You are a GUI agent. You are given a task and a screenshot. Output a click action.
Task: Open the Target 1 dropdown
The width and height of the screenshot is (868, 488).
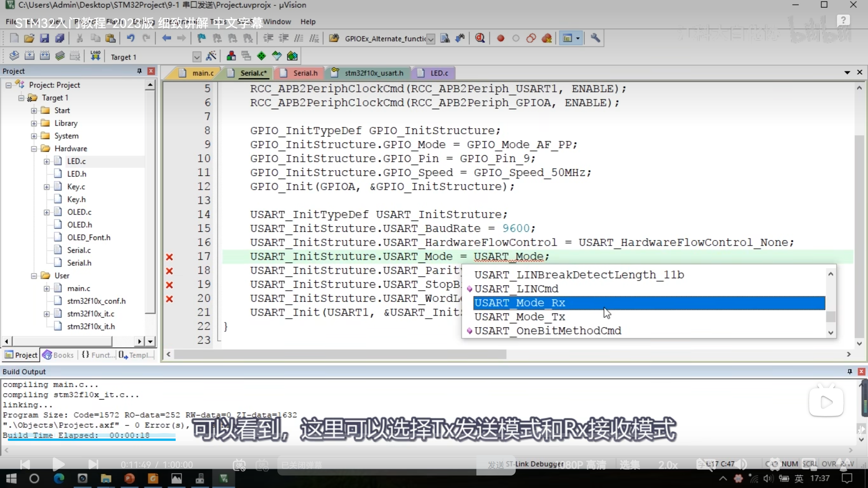click(x=197, y=57)
